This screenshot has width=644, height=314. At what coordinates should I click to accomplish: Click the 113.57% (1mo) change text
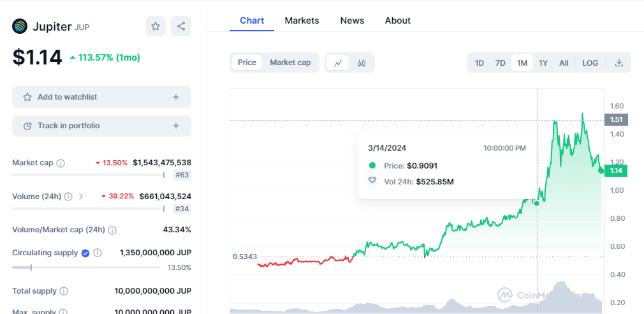105,58
